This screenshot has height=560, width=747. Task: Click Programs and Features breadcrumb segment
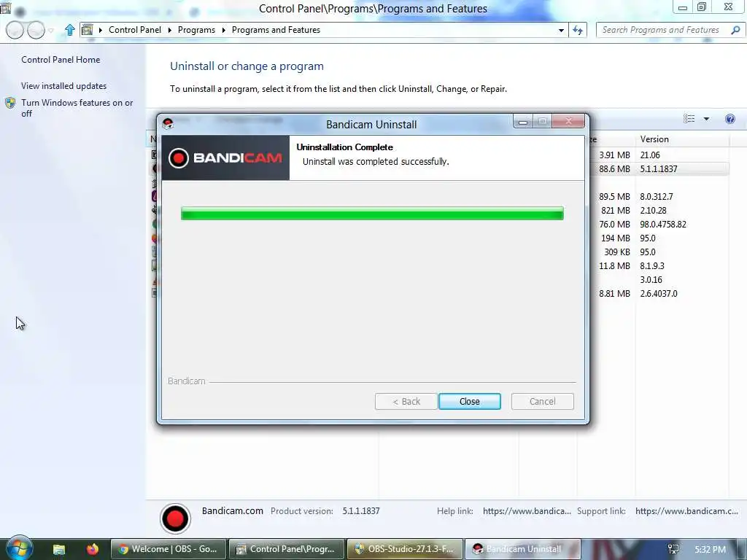(x=276, y=29)
